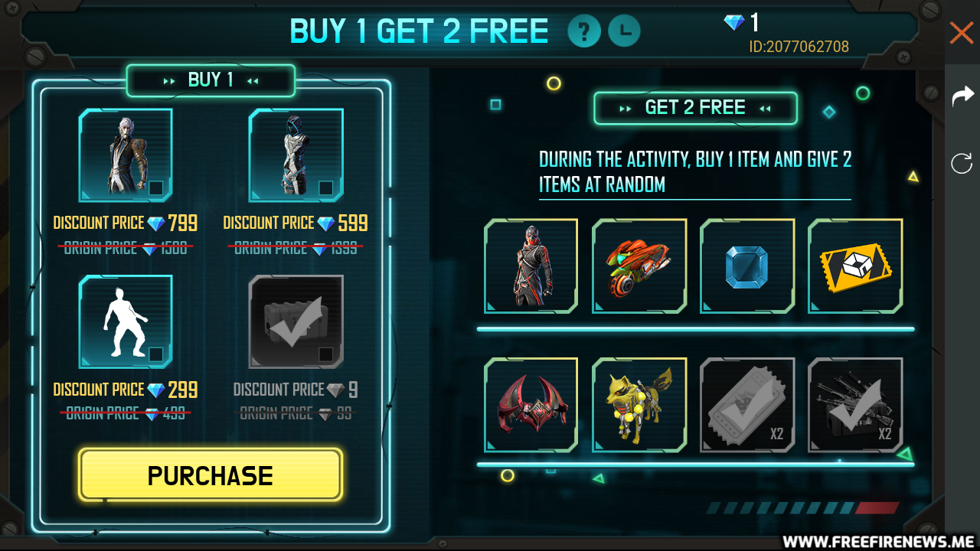This screenshot has width=980, height=551.
Task: View the red bat wings reward
Action: 531,405
